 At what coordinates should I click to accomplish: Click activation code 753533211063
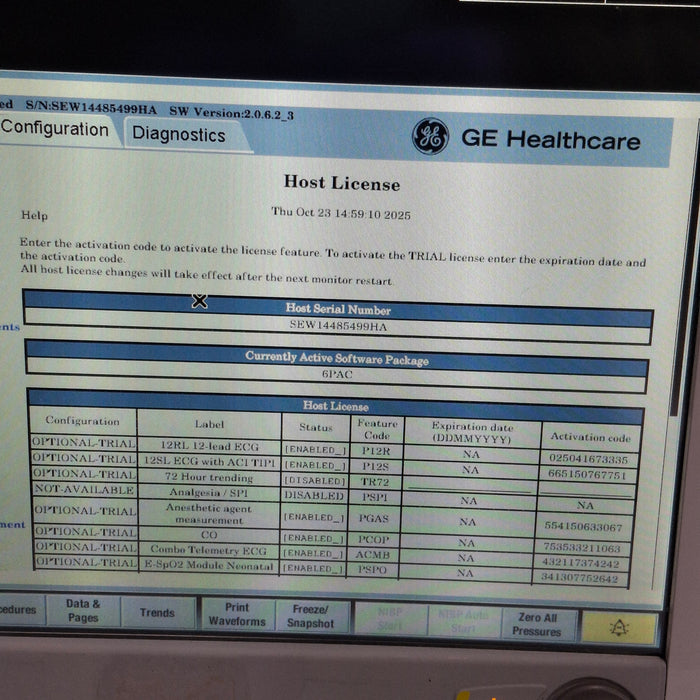[x=582, y=548]
